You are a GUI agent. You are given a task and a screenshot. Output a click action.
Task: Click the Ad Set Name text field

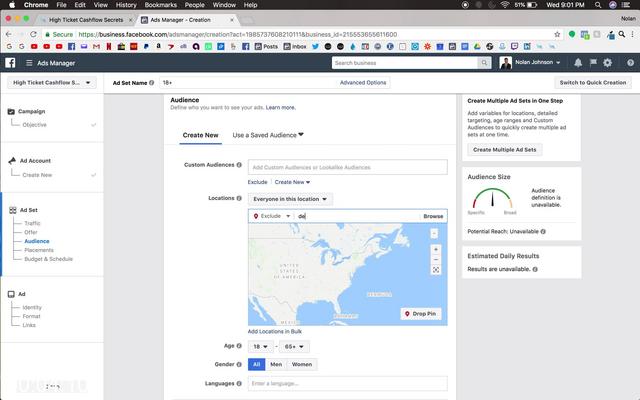coord(249,82)
